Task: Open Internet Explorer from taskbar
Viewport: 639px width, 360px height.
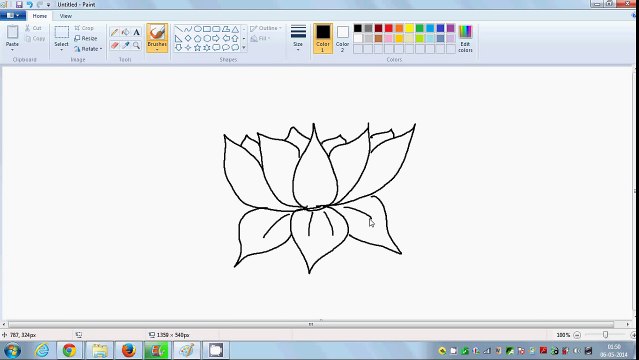Action: [x=42, y=350]
